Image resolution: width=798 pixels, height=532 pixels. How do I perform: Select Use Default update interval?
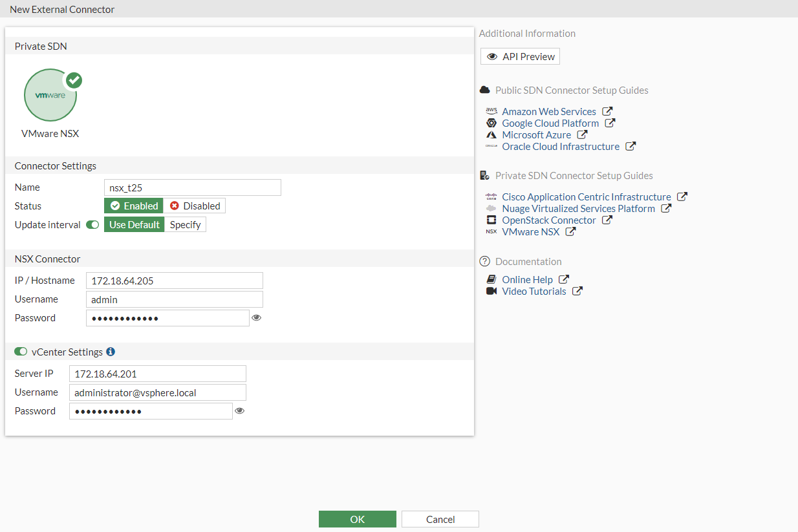134,225
